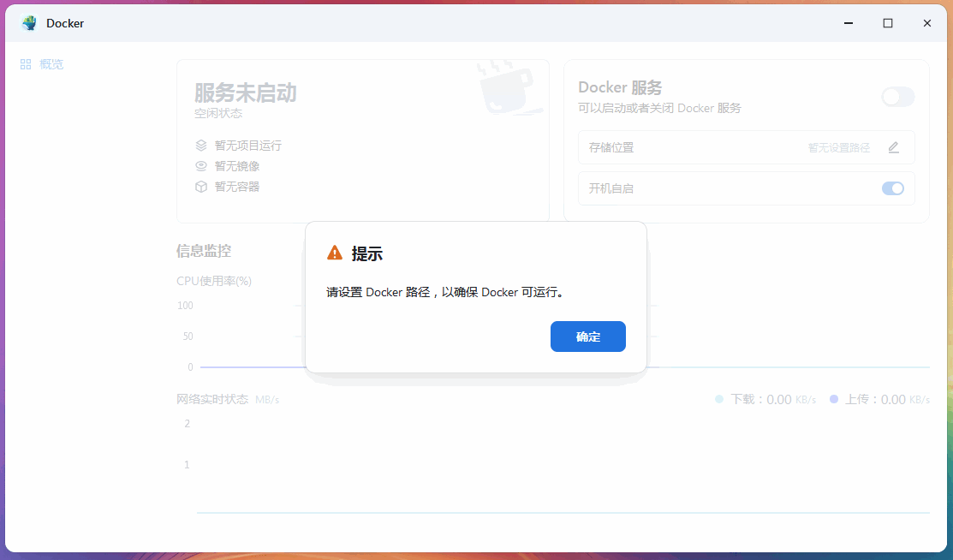Click the 上传：0.00 KB/s value
This screenshot has width=953, height=560.
click(887, 400)
